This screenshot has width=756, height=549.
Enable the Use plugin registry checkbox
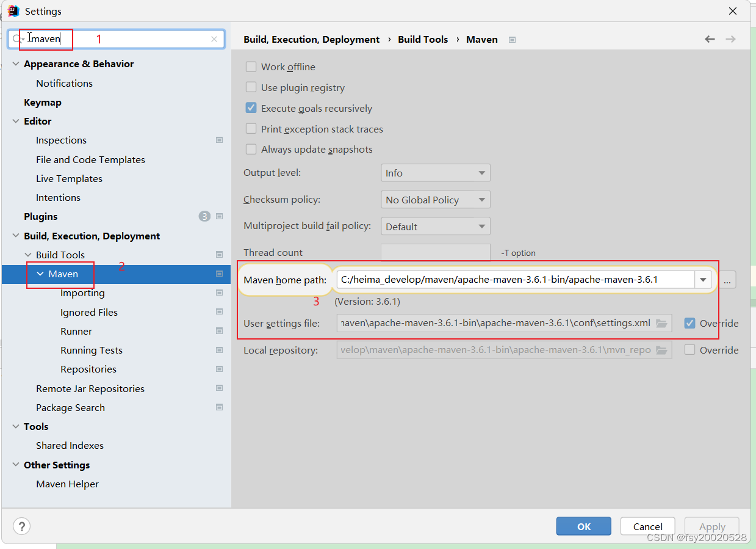(251, 87)
